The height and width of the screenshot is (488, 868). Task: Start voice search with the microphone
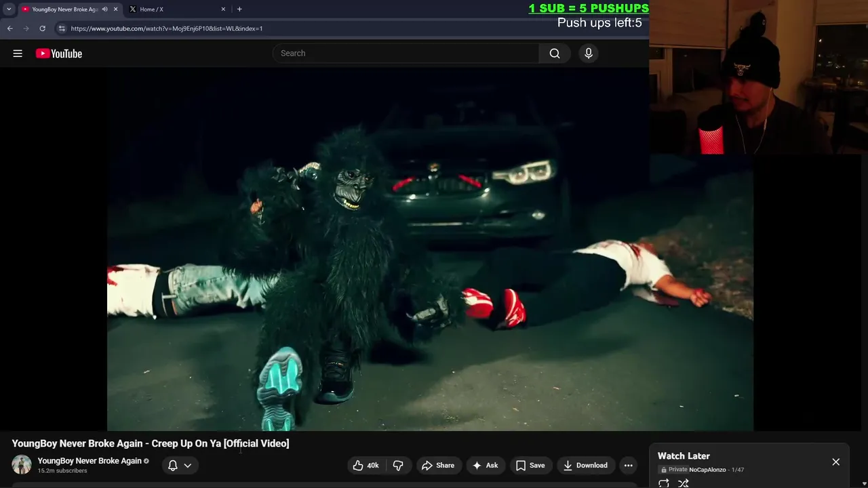click(x=589, y=54)
